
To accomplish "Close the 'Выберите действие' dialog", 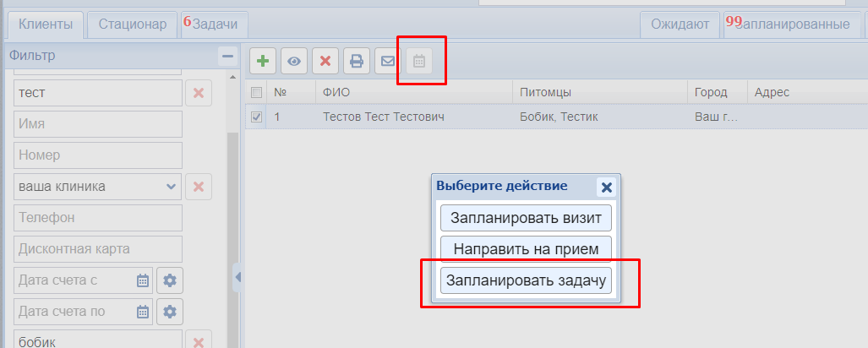I will pos(606,188).
